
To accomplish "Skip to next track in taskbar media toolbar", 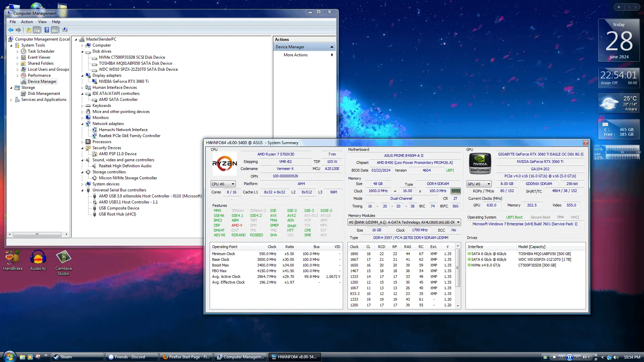I will click(578, 357).
